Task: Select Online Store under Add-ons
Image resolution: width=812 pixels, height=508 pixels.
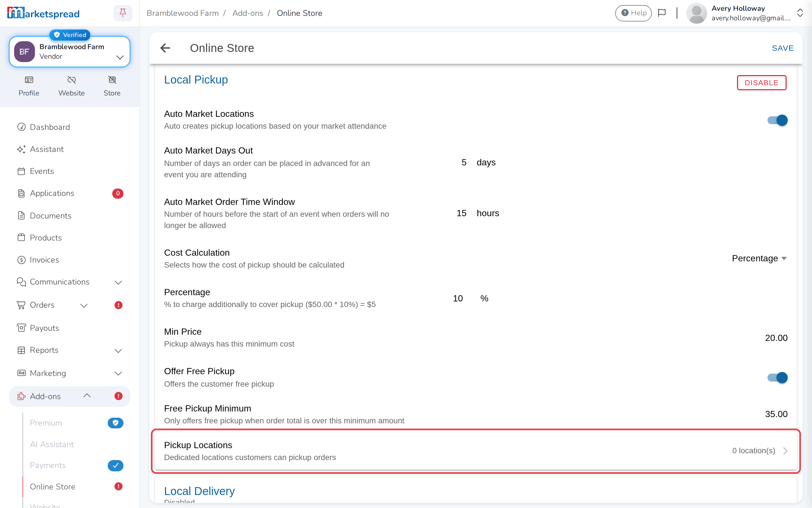Action: click(x=52, y=487)
